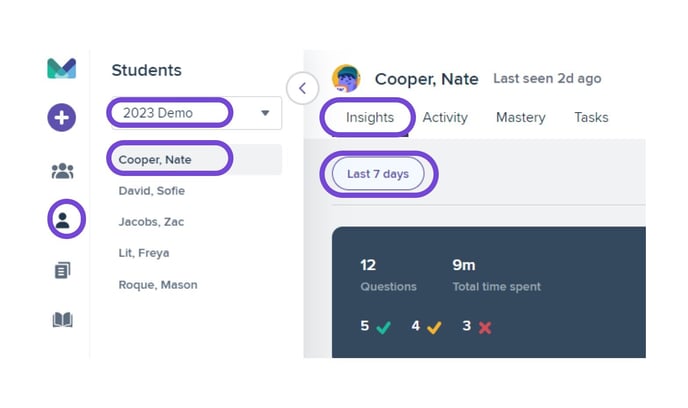Expand the 2023 Demo class dropdown arrow

(265, 113)
